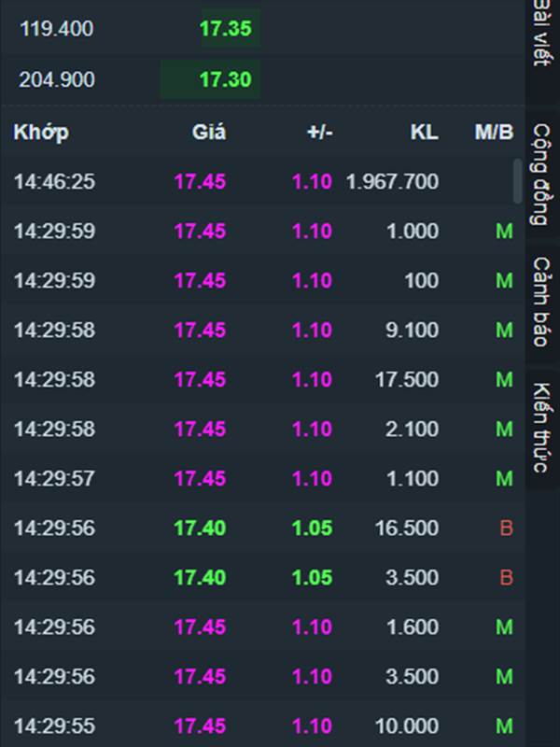Click volume 3.500 in the 17.45 price row

pos(413,676)
